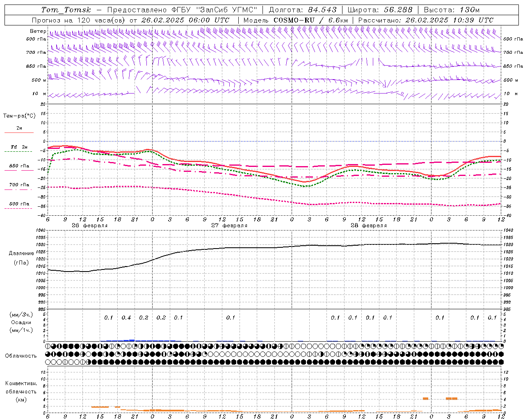Image resolution: width=525 pixels, height=420 pixels.
Task: Click the 28 февраля date label
Action: (x=369, y=226)
